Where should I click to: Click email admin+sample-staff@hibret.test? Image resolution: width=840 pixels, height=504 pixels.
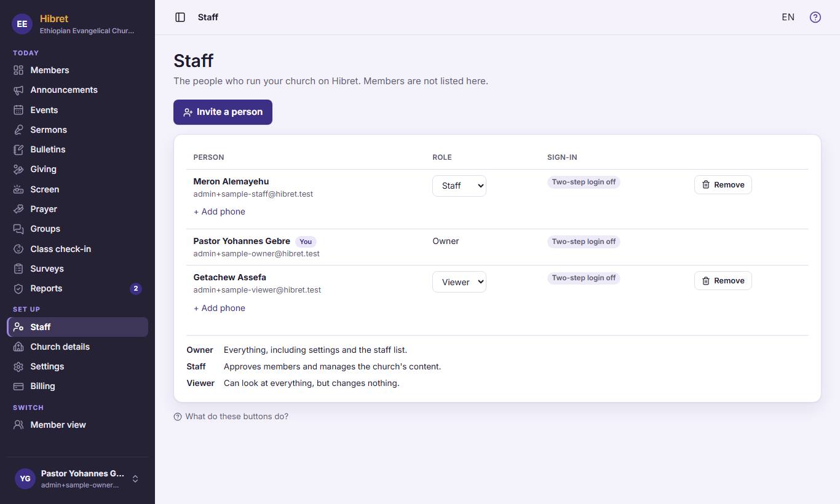(x=253, y=194)
